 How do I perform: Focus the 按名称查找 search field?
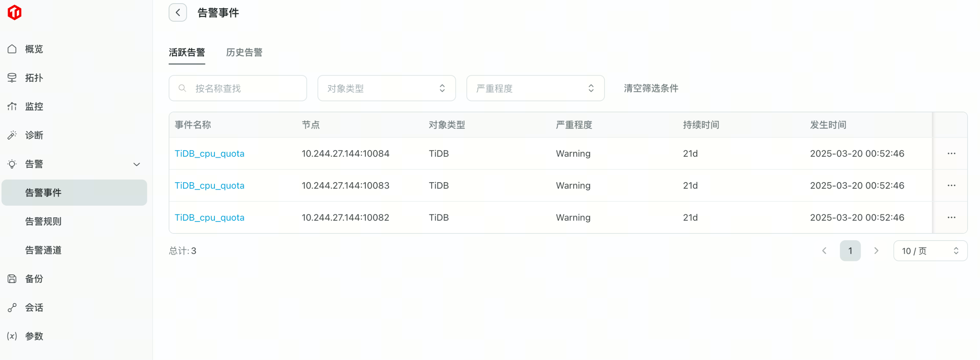(238, 88)
